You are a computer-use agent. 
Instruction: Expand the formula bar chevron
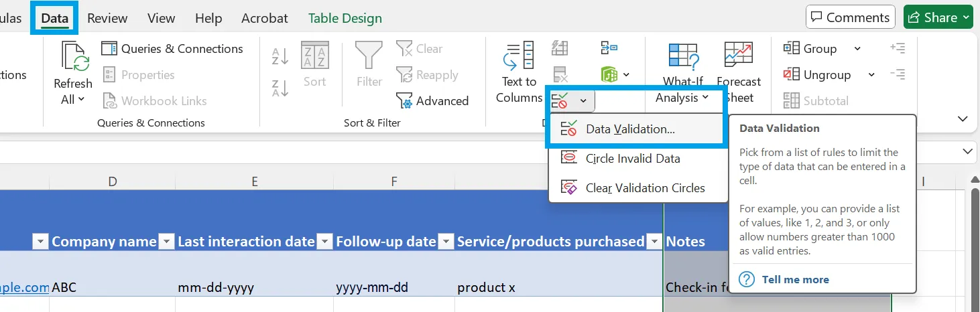click(968, 152)
